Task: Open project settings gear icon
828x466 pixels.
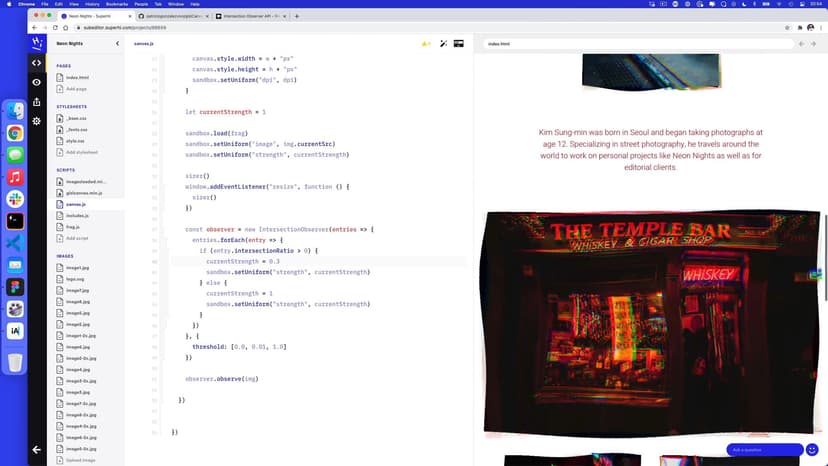Action: [x=37, y=121]
